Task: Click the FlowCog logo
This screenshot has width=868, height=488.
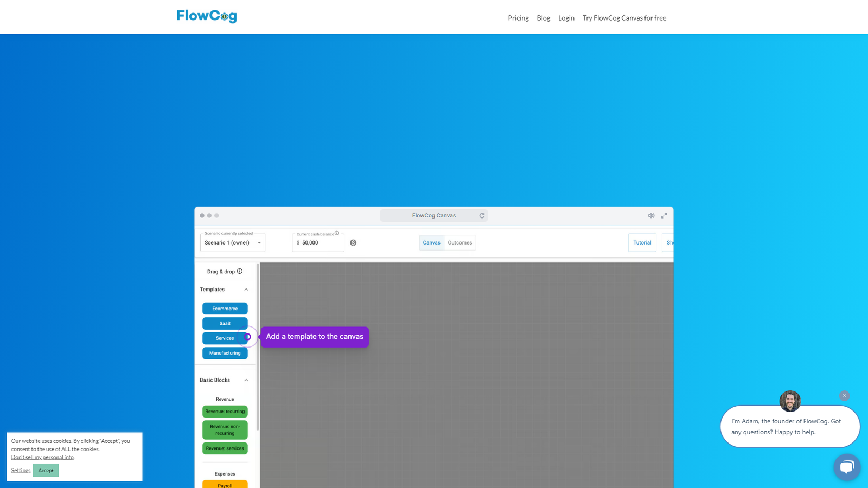Action: coord(207,16)
